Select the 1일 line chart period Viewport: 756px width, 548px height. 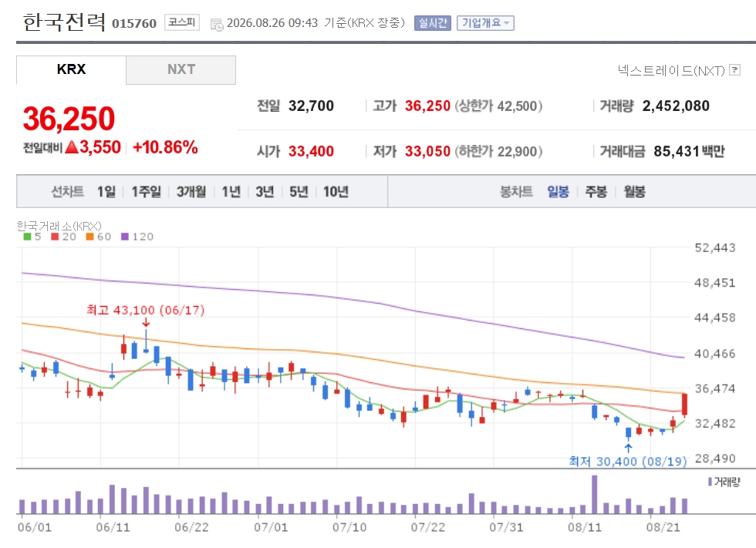pos(106,192)
